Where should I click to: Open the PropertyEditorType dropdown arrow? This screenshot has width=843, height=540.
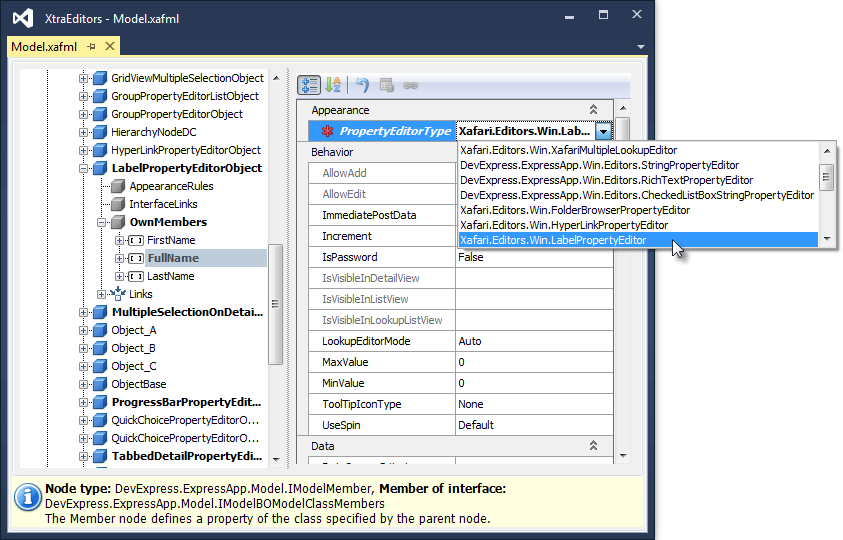[604, 131]
